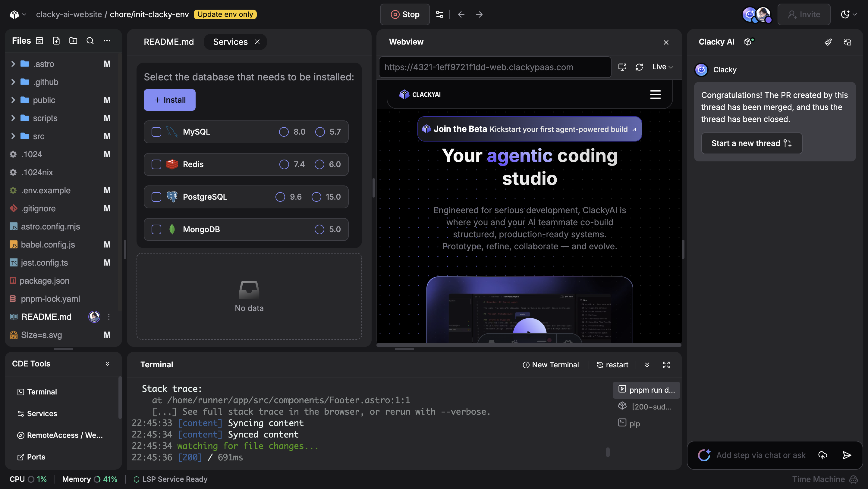Click the Stop button

pyautogui.click(x=405, y=14)
